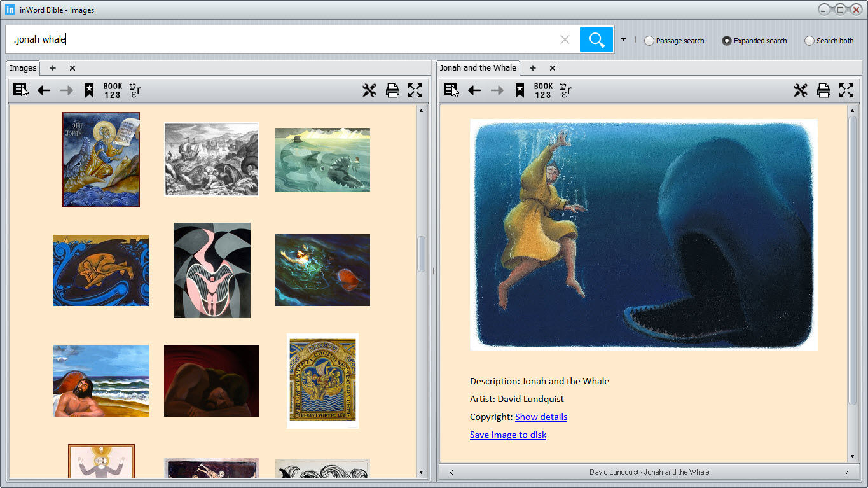This screenshot has width=868, height=488.
Task: Choose the Search both option
Action: tap(809, 41)
